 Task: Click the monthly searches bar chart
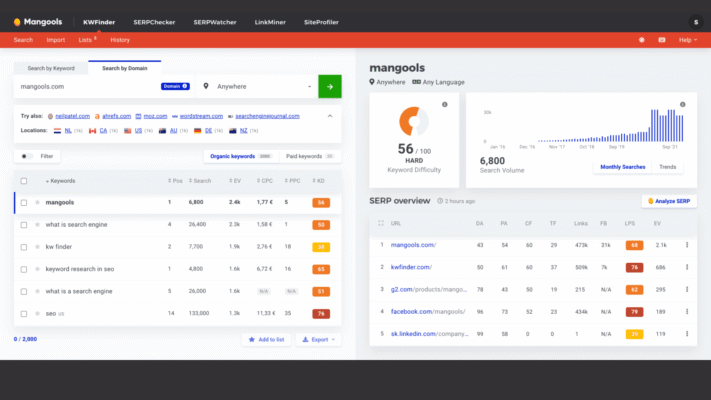(610, 126)
